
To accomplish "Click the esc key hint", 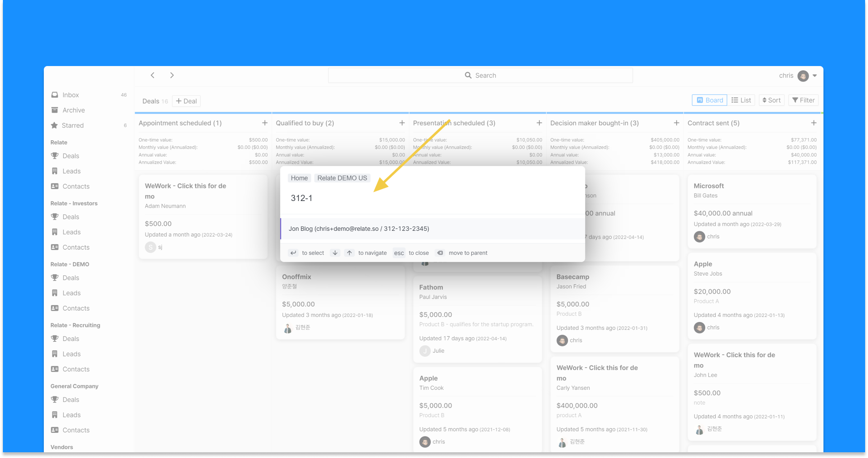I will tap(399, 253).
